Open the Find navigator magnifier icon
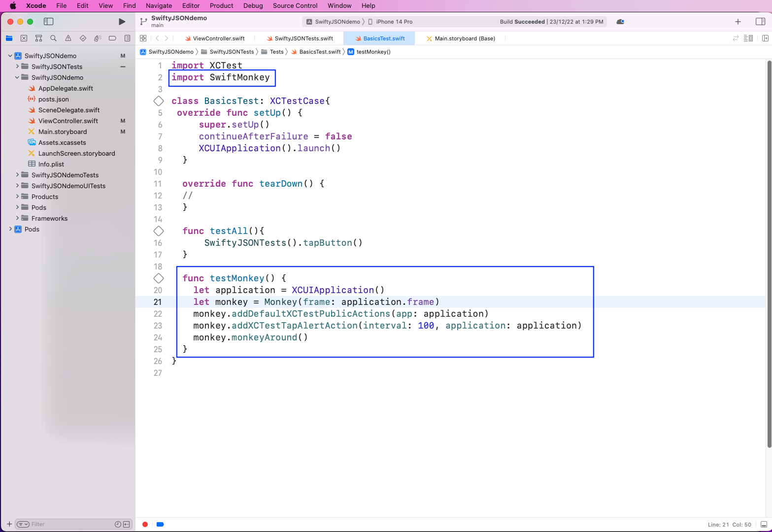This screenshot has height=532, width=772. (53, 38)
